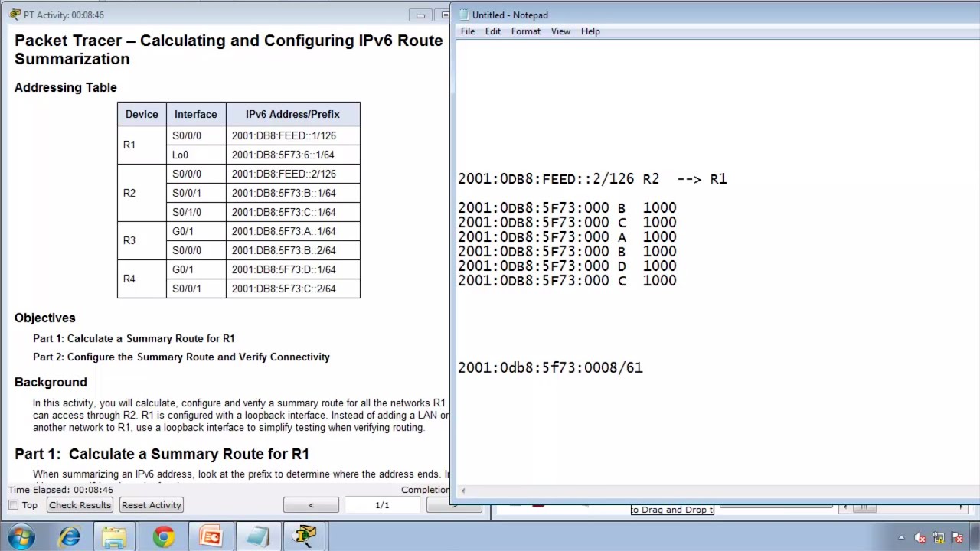Click the Notepad line ending with D 1000
The width and height of the screenshot is (980, 551).
(567, 266)
